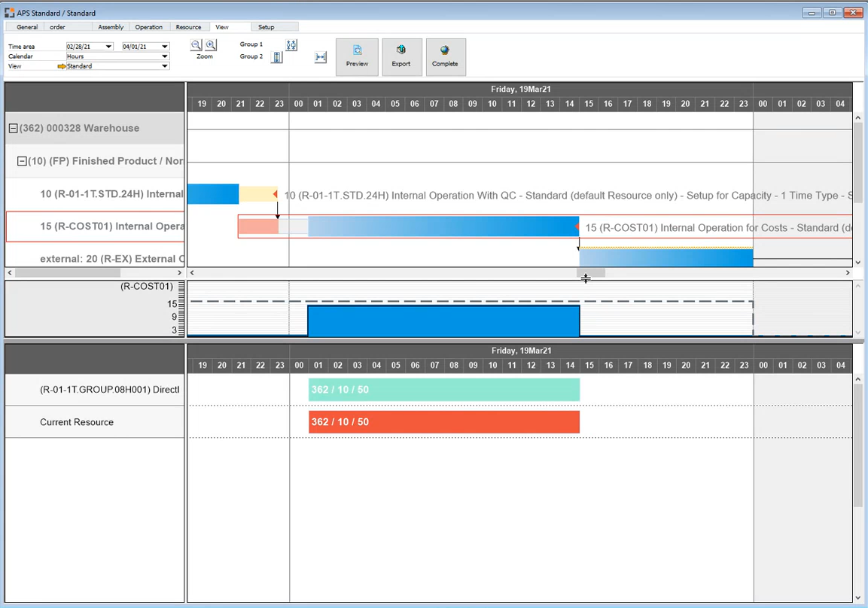This screenshot has height=608, width=868.
Task: Select the Operation tab
Action: pyautogui.click(x=148, y=26)
